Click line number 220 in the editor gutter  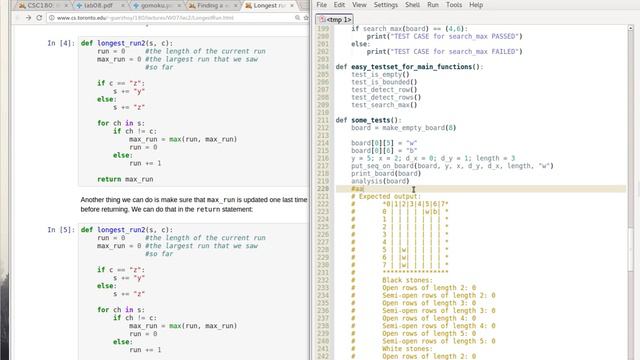point(322,189)
